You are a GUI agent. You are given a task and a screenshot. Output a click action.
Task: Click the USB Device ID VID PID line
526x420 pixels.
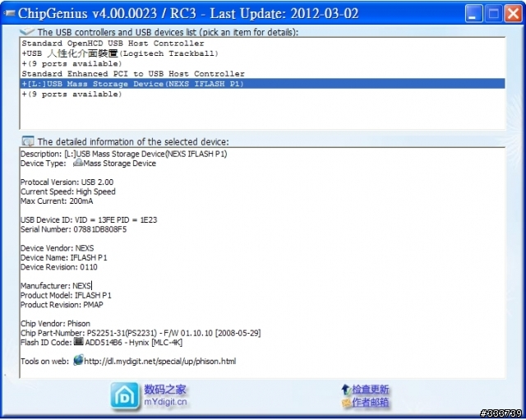(89, 219)
